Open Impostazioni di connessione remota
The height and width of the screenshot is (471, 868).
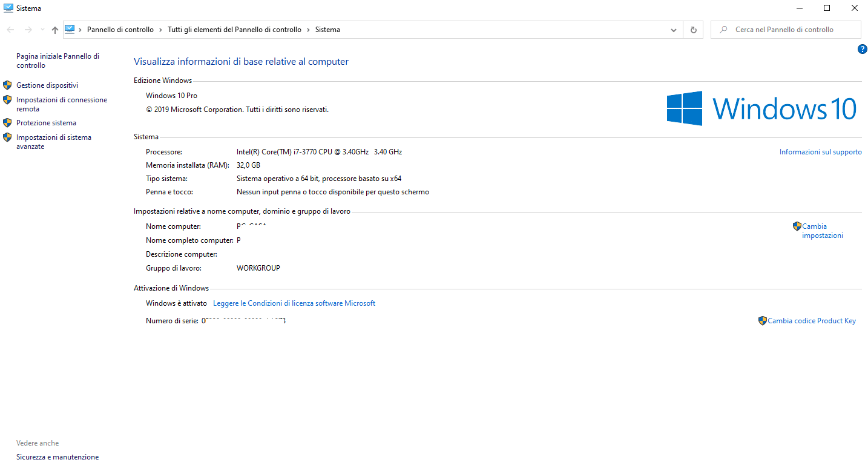pyautogui.click(x=62, y=104)
